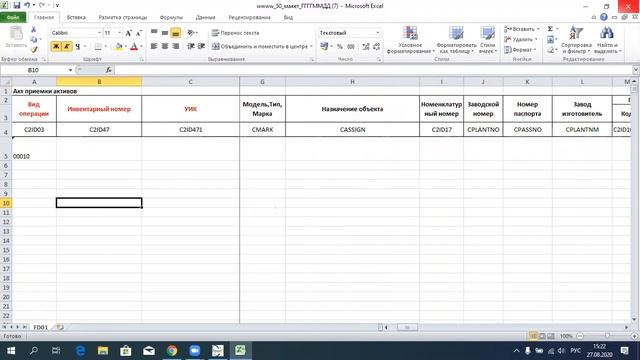Click the Clear eraser icon
The width and height of the screenshot is (640, 360).
(550, 49)
